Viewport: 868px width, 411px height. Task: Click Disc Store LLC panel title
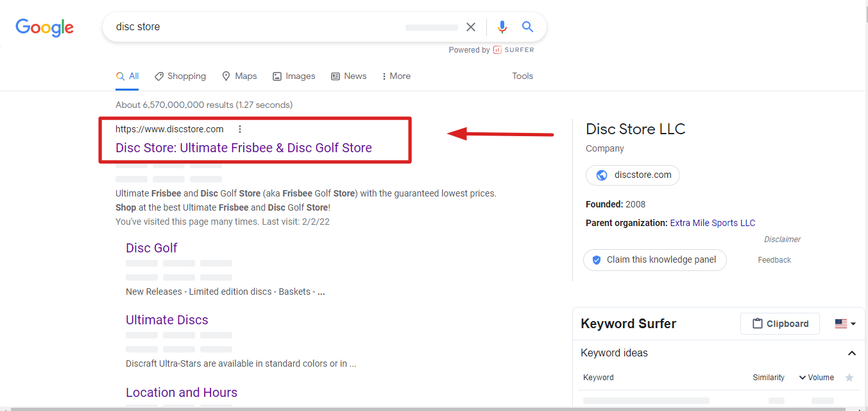(636, 129)
